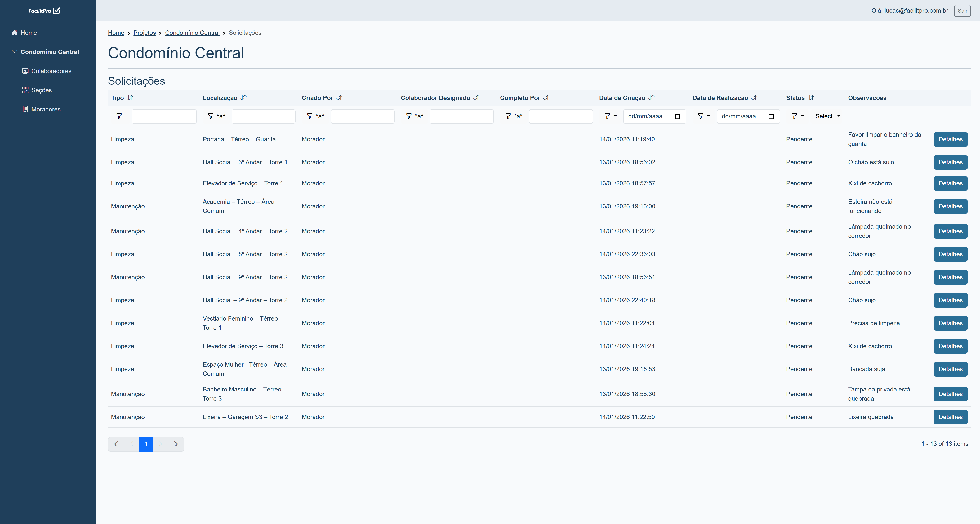Go to first page double-arrow
This screenshot has height=524, width=980.
[116, 444]
